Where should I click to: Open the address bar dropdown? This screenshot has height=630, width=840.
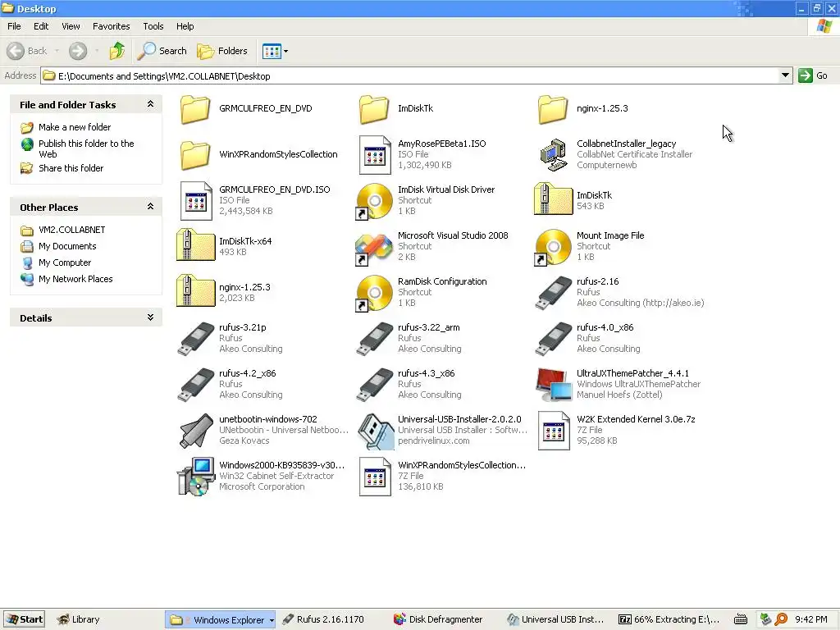(x=785, y=75)
